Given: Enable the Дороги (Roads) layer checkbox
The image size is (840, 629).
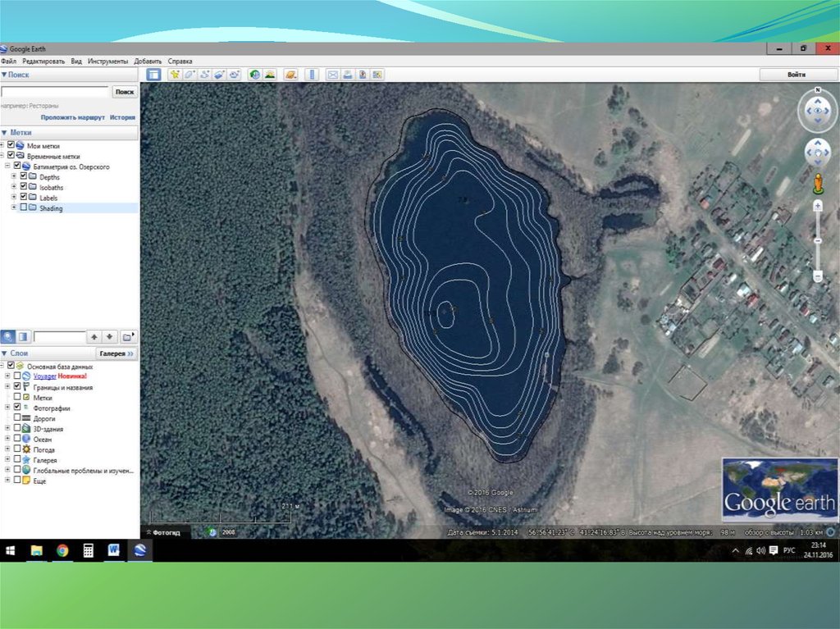Looking at the screenshot, I should pos(17,418).
